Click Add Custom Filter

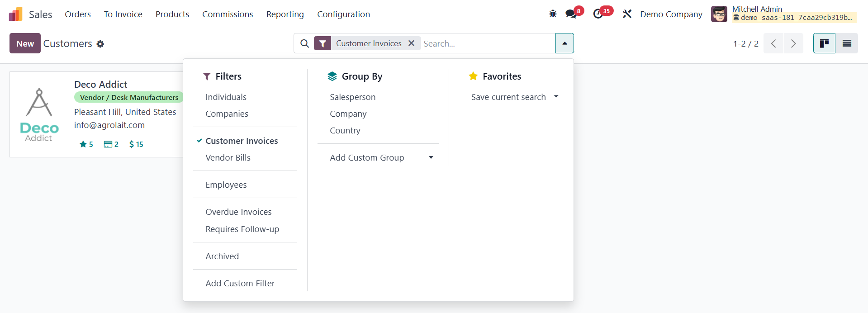[240, 284]
